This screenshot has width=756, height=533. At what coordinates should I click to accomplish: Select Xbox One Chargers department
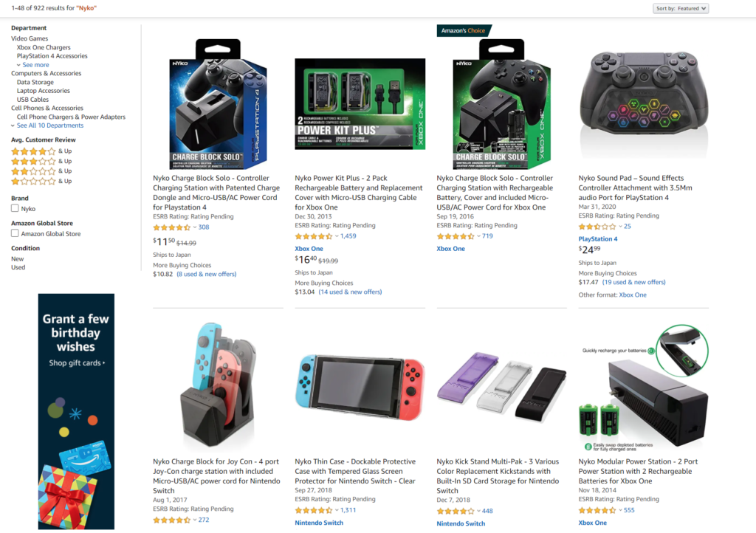coord(44,47)
